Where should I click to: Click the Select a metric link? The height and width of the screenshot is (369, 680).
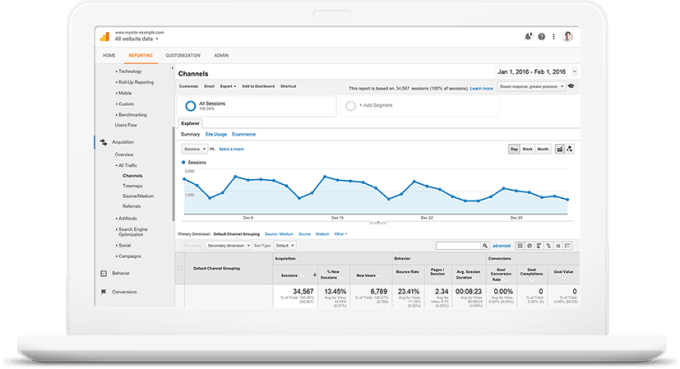click(232, 149)
